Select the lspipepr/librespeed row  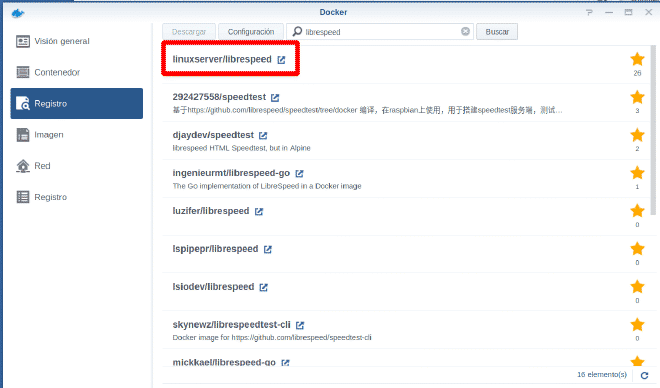[x=406, y=254]
